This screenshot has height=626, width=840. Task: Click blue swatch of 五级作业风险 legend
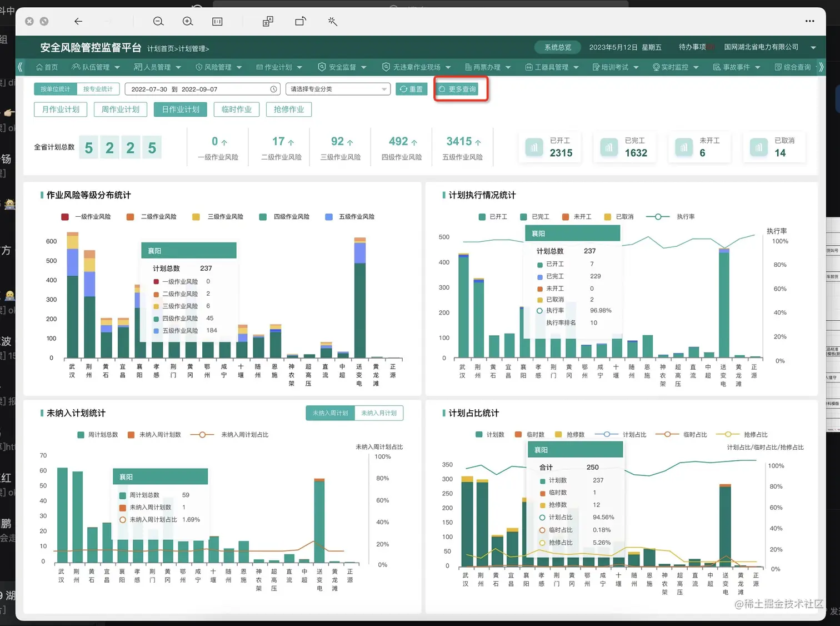[329, 217]
